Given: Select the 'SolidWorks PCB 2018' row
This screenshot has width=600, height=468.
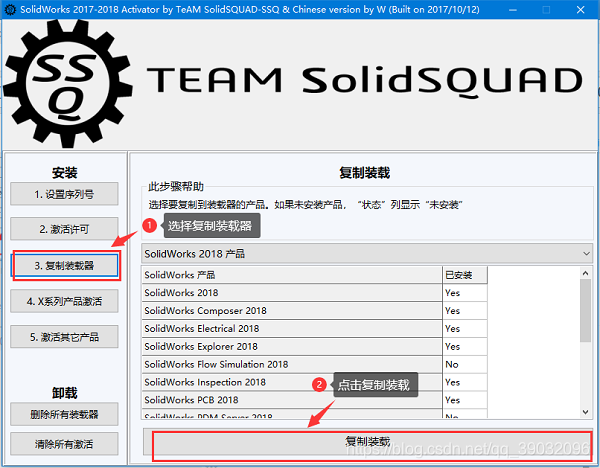Looking at the screenshot, I should pos(315,400).
